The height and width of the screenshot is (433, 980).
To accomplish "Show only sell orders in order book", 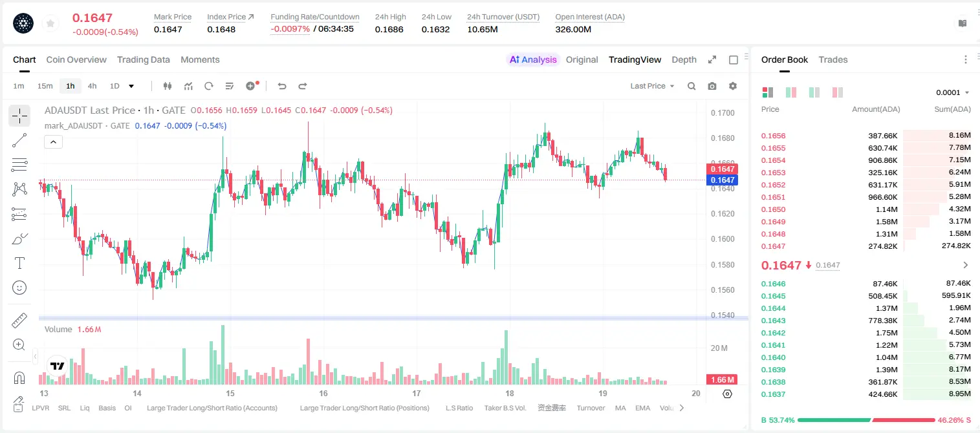I will [838, 92].
